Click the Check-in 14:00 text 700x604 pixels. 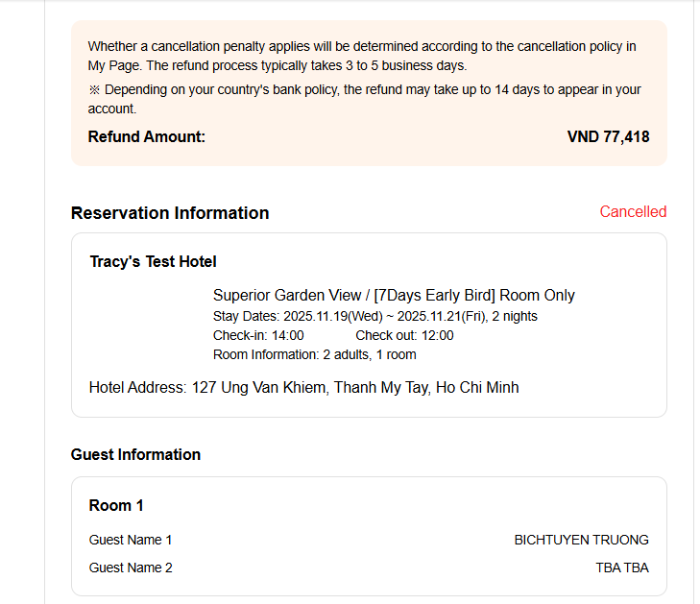[258, 336]
